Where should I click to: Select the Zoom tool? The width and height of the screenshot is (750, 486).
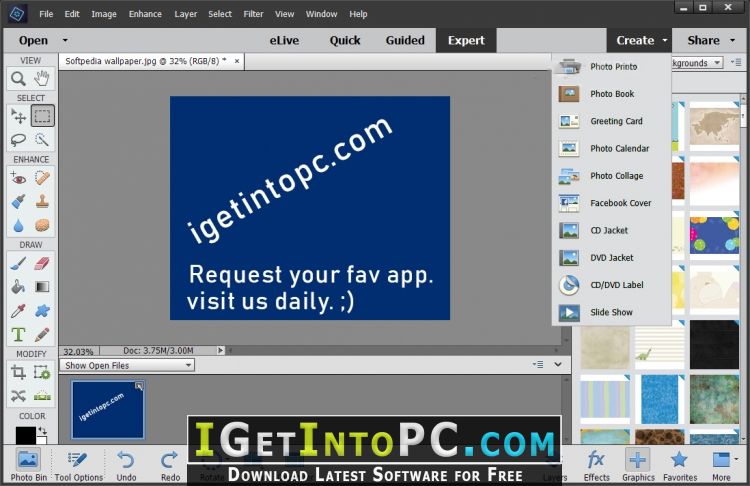pyautogui.click(x=19, y=78)
